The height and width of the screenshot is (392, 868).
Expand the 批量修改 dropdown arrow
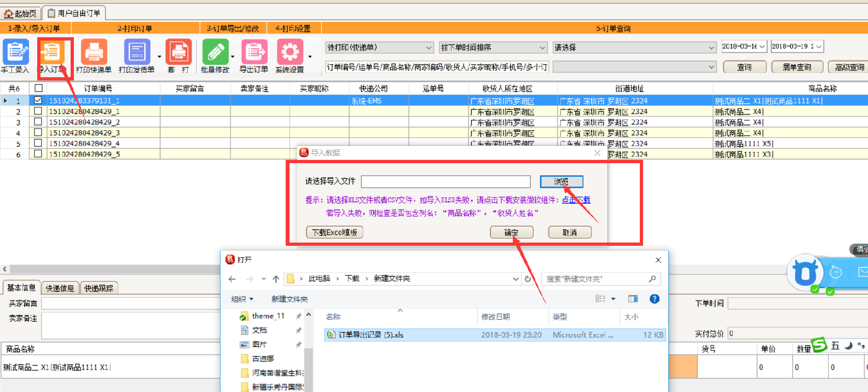coord(233,56)
